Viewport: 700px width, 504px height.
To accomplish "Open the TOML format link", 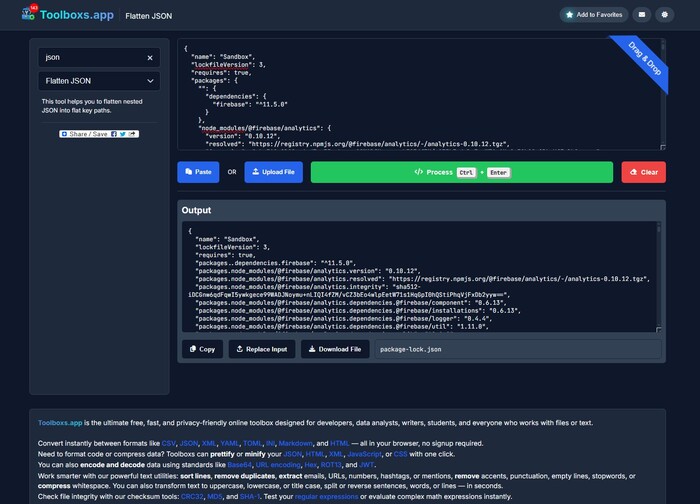I will pos(252,443).
